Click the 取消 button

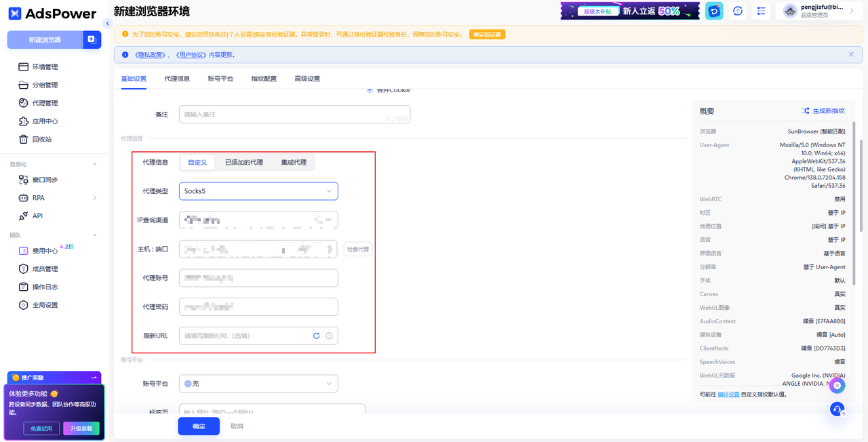(237, 426)
